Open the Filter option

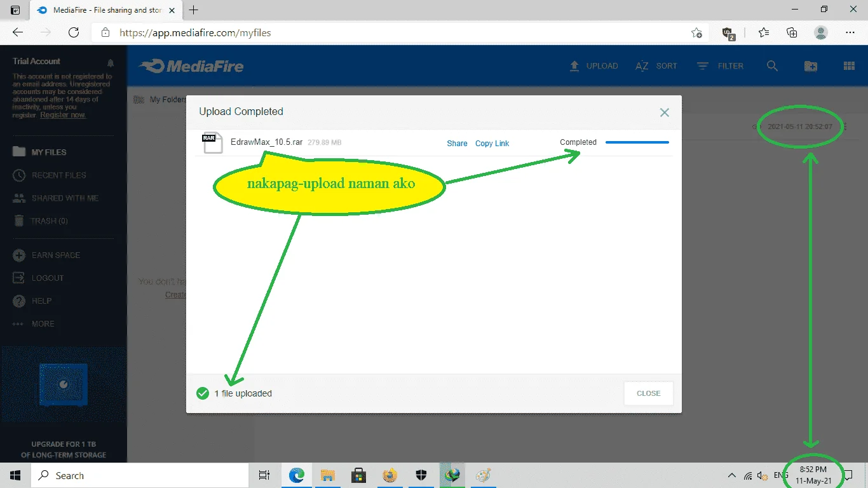[x=720, y=66]
